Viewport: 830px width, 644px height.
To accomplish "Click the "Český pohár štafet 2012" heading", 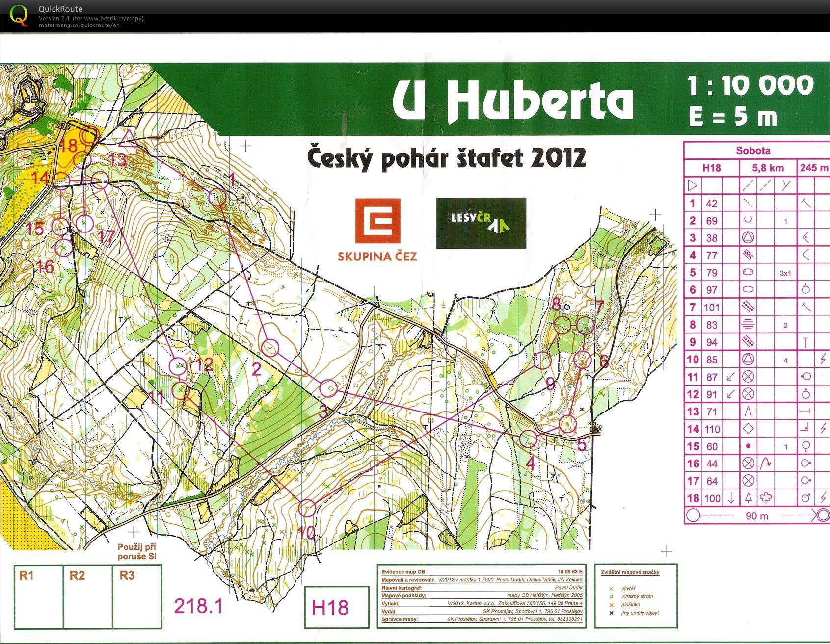I will tap(447, 158).
